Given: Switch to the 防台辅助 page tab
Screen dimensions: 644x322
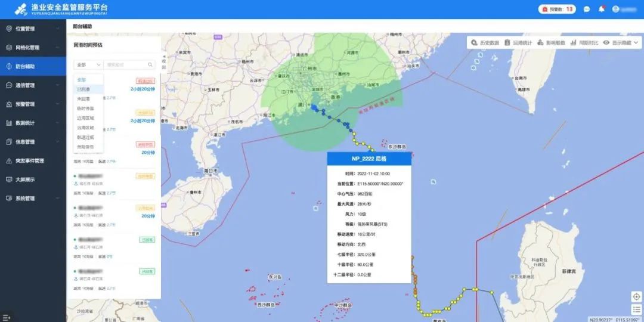Looking at the screenshot, I should pyautogui.click(x=82, y=26).
